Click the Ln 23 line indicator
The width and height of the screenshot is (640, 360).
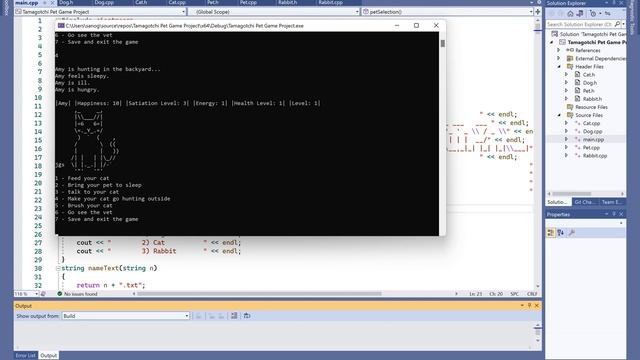pos(476,294)
